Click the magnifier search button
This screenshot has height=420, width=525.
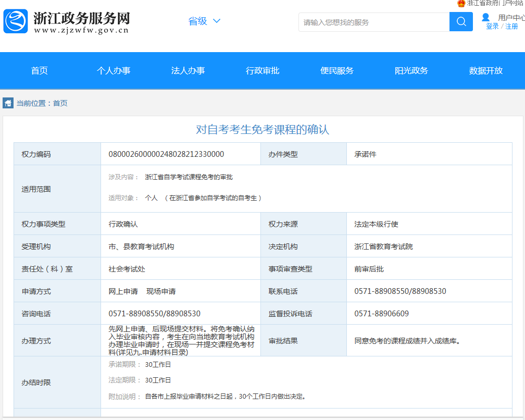(461, 22)
